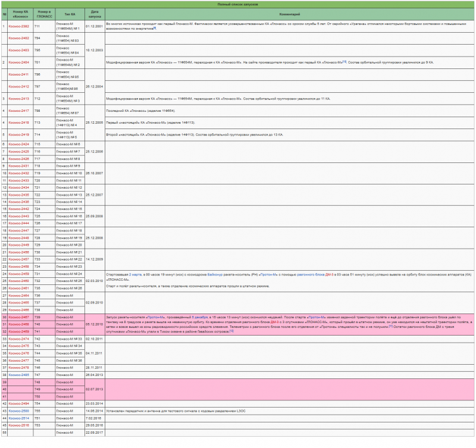476x448 pixels.
Task: Open the Космос-2413 red link
Action: click(x=18, y=98)
